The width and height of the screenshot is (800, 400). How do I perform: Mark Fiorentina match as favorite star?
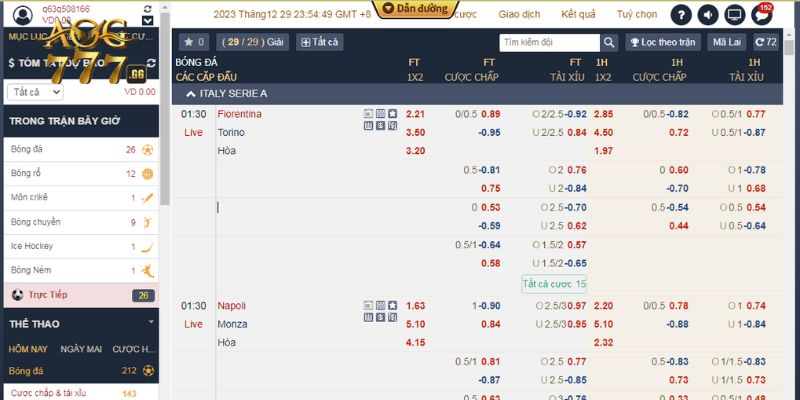pos(392,114)
